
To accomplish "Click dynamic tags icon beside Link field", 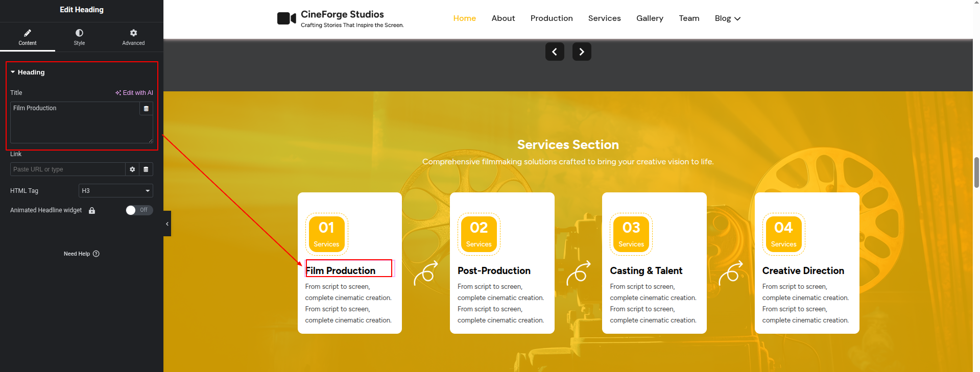I will [x=146, y=169].
